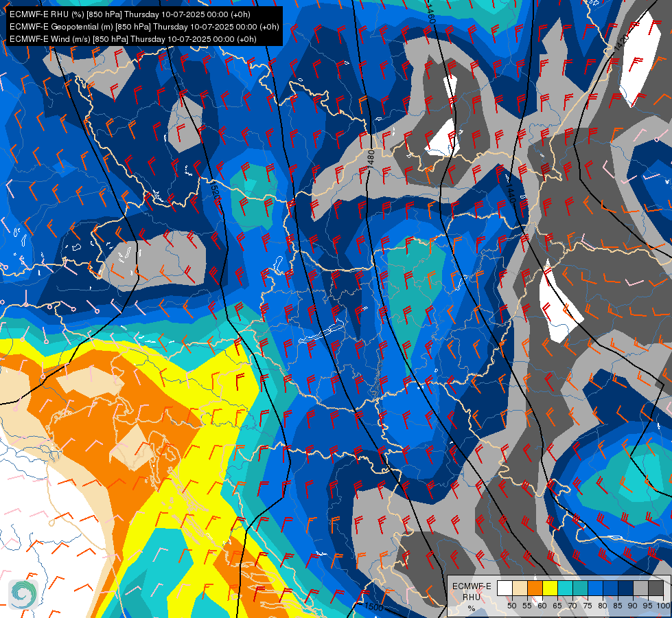Click the legend tick value 100
672x618 pixels.
click(x=663, y=606)
